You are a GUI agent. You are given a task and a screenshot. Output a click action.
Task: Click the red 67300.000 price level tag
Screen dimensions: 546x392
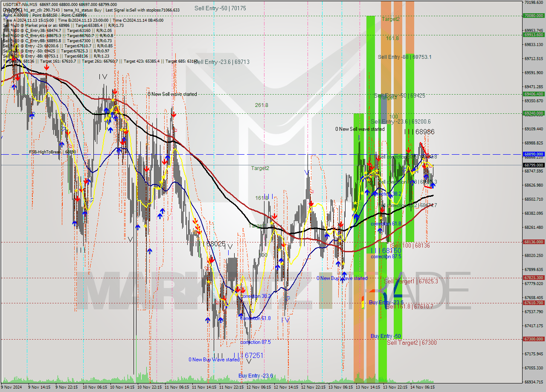point(533,339)
